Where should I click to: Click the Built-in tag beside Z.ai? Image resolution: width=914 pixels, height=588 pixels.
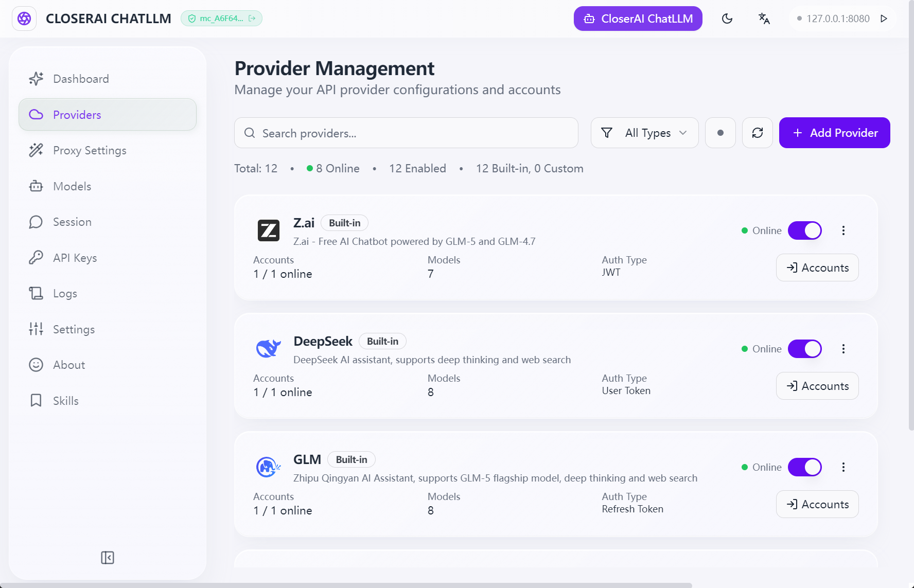tap(345, 223)
